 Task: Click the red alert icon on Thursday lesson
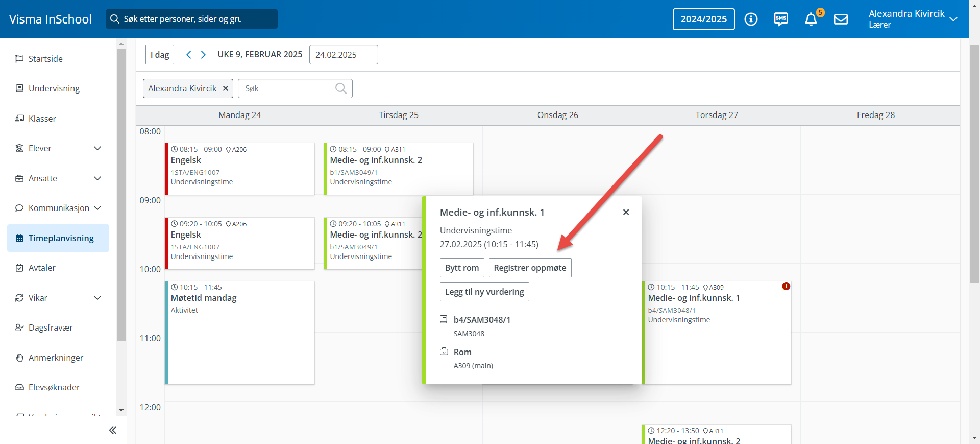pos(786,286)
